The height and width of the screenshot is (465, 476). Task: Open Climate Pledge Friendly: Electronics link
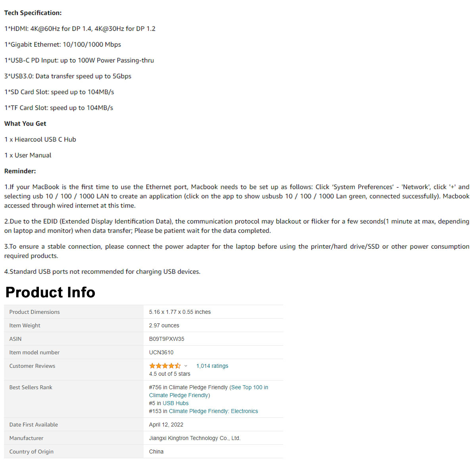click(x=213, y=411)
